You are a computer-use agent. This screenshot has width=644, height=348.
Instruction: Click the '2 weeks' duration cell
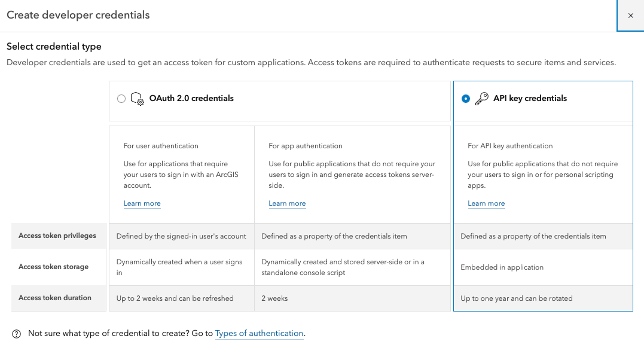point(352,298)
